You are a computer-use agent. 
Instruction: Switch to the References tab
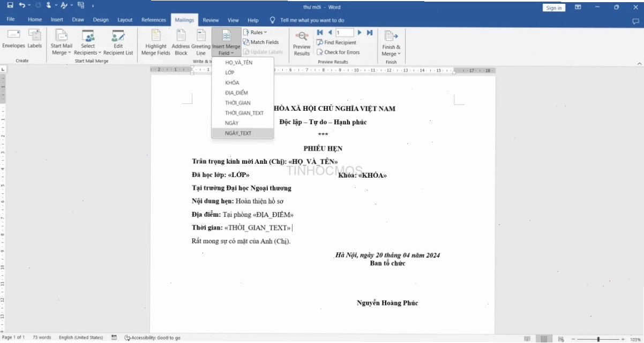point(154,20)
